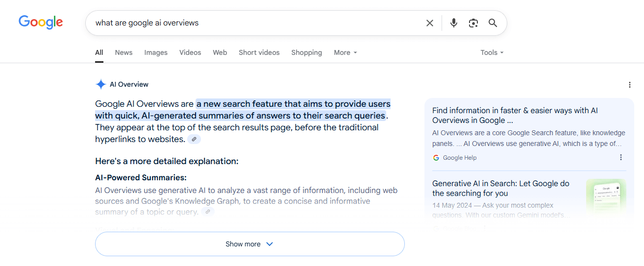The height and width of the screenshot is (266, 644).
Task: Switch to the Web tab
Action: (220, 52)
